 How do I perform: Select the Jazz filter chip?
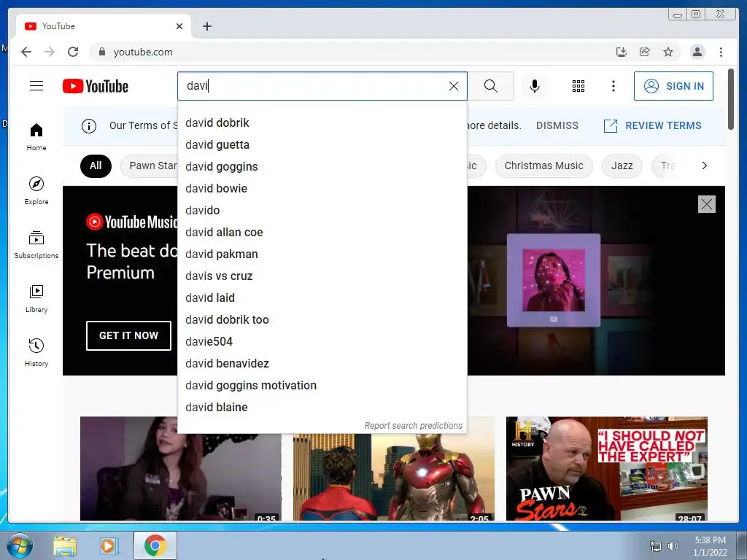(x=622, y=166)
